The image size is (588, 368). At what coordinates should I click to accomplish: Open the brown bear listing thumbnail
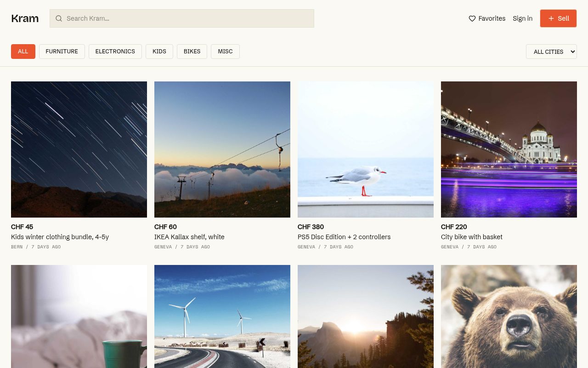point(509,316)
